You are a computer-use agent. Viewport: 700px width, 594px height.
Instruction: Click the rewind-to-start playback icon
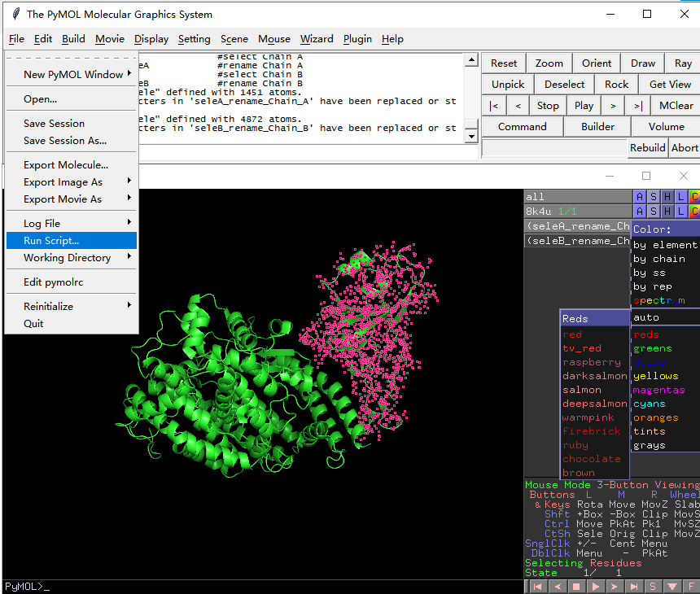pyautogui.click(x=539, y=586)
